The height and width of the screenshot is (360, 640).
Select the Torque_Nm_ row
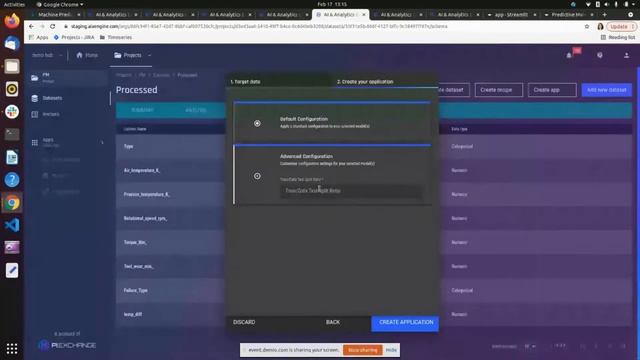click(374, 242)
